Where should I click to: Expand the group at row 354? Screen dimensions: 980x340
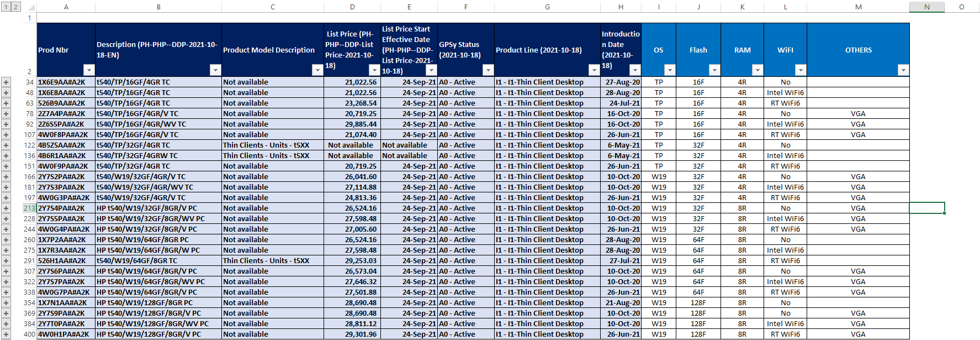(6, 303)
